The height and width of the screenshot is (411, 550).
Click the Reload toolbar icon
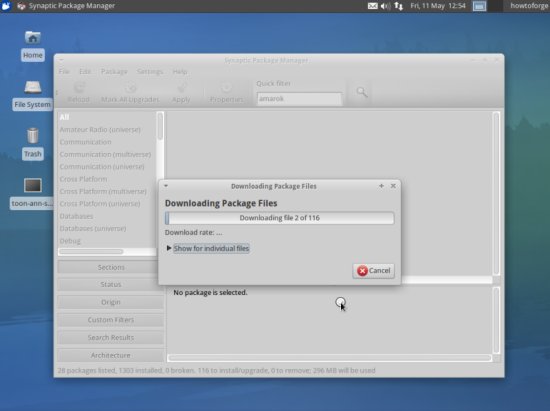coord(79,88)
